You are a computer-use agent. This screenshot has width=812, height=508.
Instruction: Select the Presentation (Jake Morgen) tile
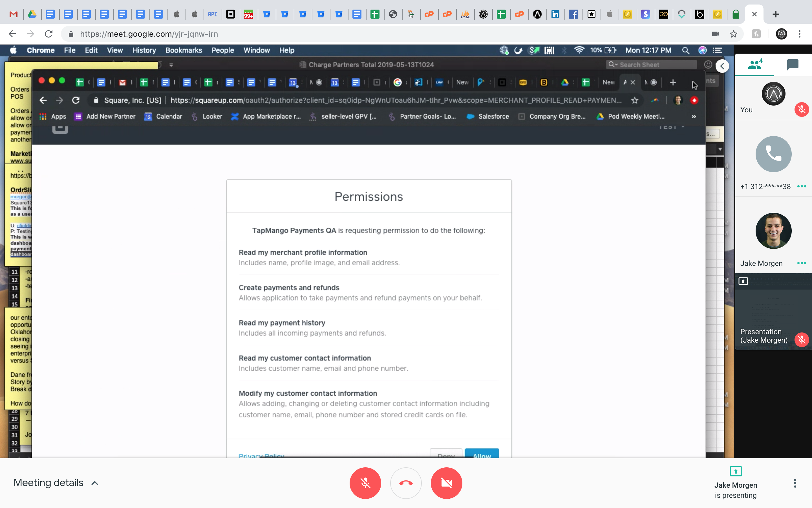[x=773, y=312]
